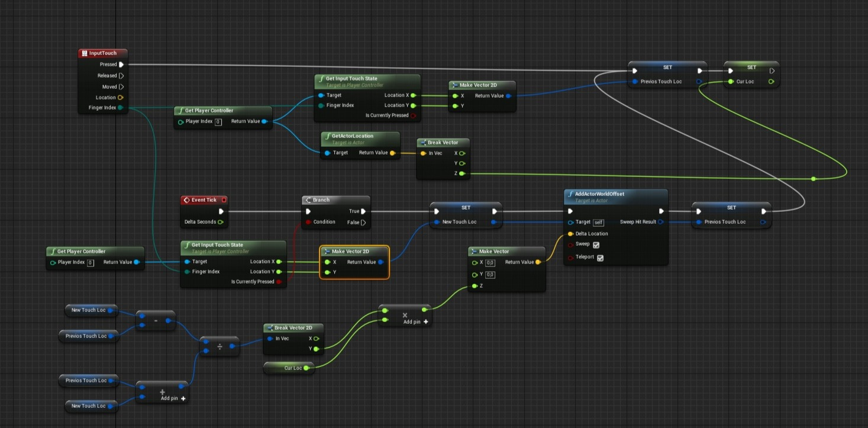Click the Y output pin on Break Vector 2D
Image resolution: width=868 pixels, height=428 pixels.
point(316,349)
